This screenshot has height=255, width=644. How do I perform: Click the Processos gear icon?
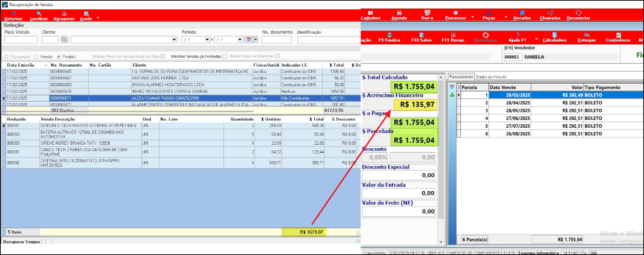[x=456, y=12]
